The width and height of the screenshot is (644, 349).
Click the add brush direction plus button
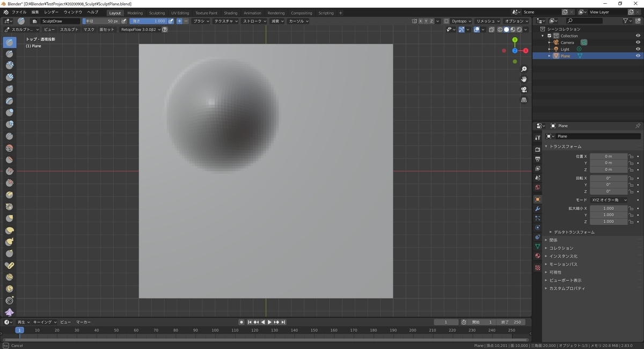(180, 21)
